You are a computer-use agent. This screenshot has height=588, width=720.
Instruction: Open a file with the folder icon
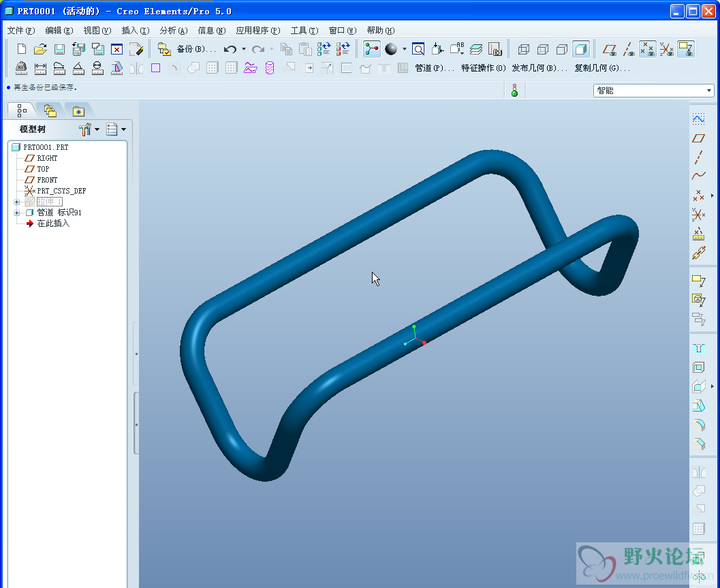point(40,48)
